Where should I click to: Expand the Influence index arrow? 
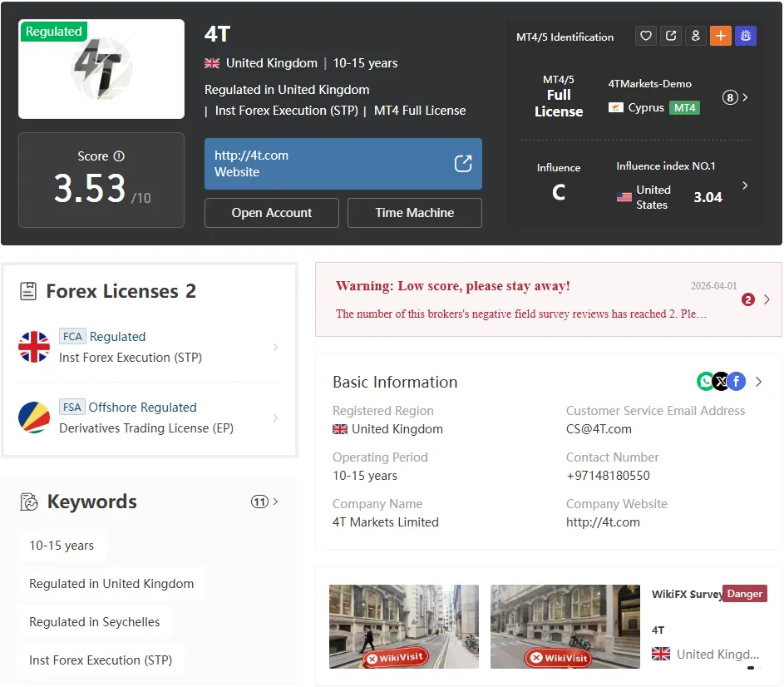[745, 185]
